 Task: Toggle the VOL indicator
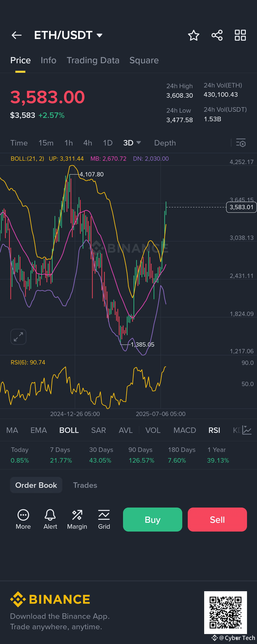click(153, 430)
